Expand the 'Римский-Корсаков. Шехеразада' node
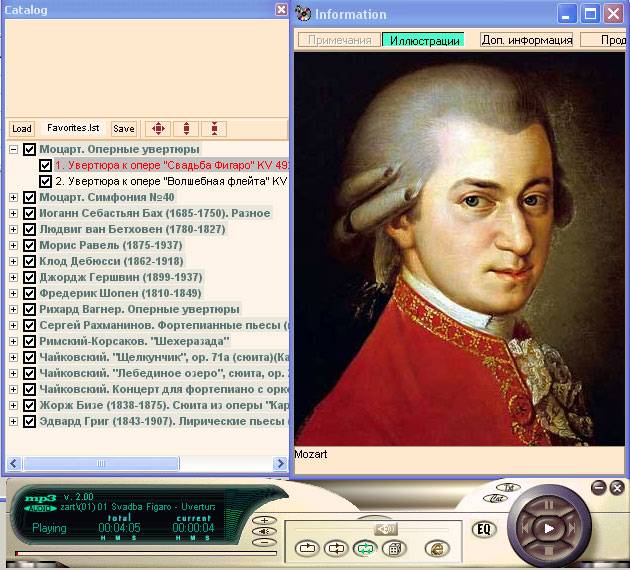Screen dimensions: 630x570 point(13,341)
